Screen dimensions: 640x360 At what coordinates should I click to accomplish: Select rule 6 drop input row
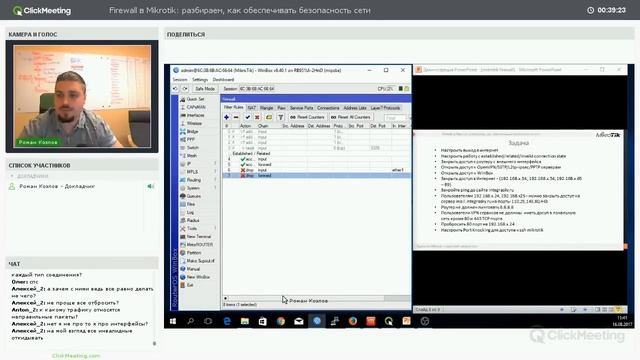click(316, 170)
